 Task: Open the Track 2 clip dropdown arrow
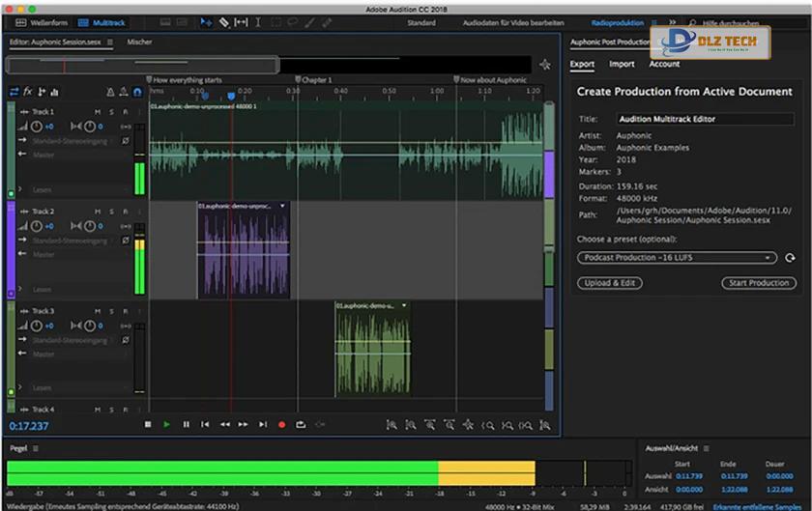[x=282, y=206]
